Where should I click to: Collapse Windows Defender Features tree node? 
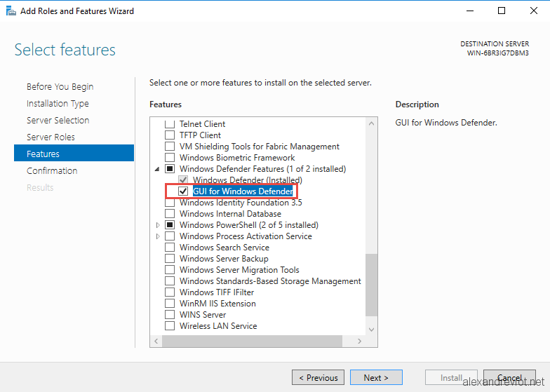[x=157, y=169]
